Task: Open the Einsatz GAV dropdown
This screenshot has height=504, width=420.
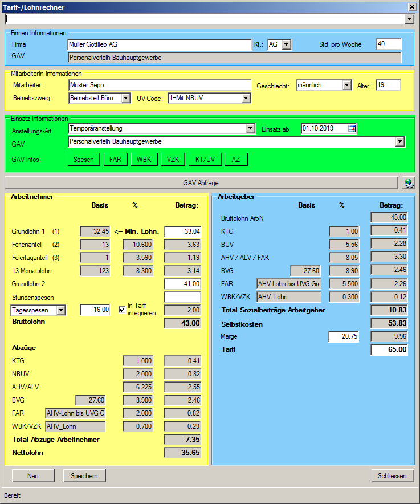Action: pos(399,141)
